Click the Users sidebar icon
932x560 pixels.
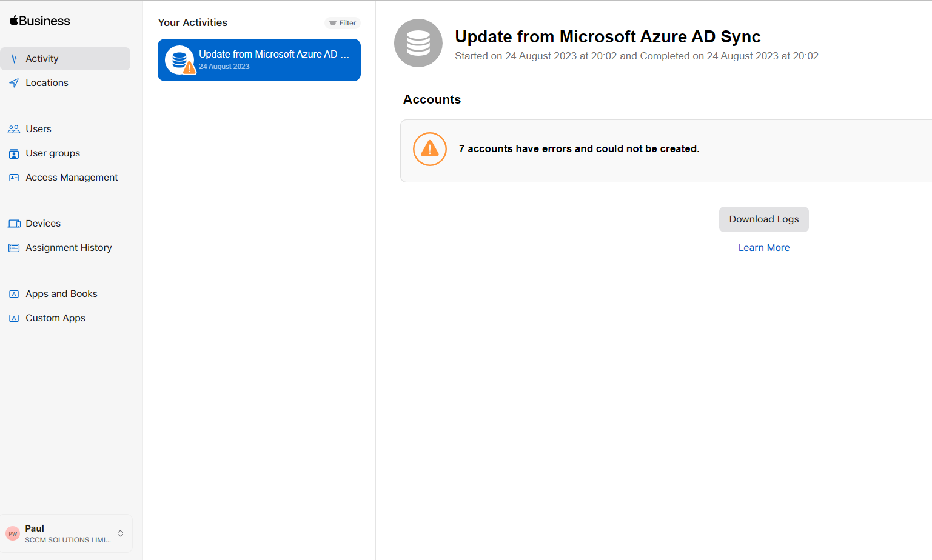[13, 128]
